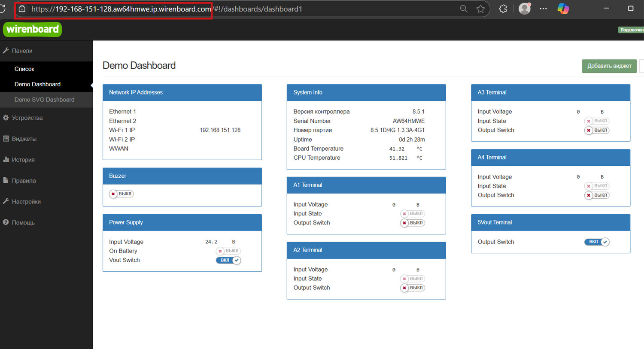The width and height of the screenshot is (644, 349).
Task: Click the Подключен status badge
Action: (x=631, y=30)
